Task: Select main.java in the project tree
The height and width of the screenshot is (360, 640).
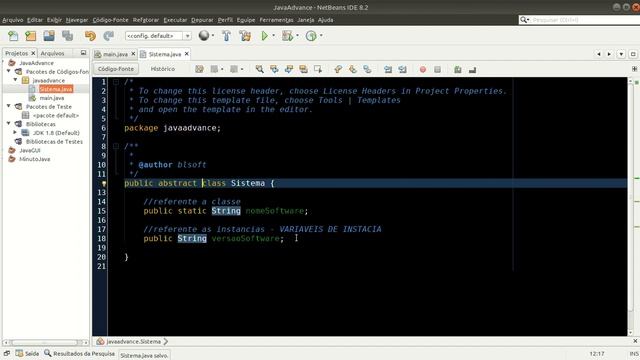Action: 52,98
